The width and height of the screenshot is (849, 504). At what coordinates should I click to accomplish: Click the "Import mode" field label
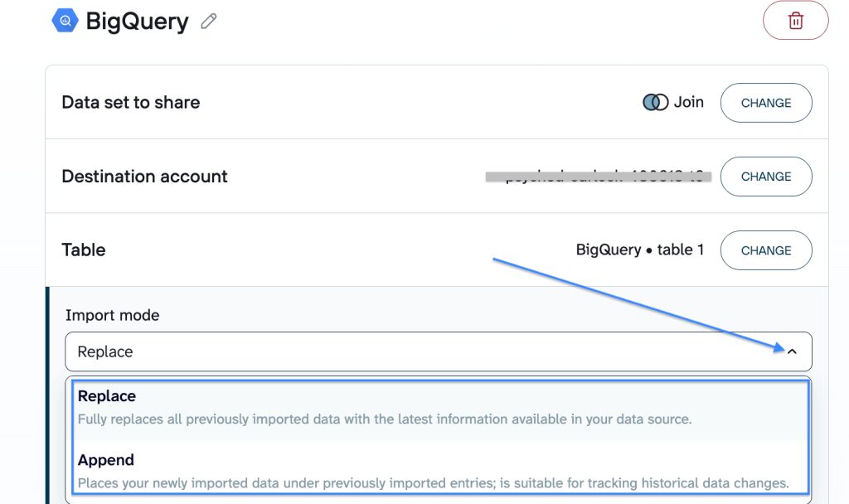tap(112, 315)
